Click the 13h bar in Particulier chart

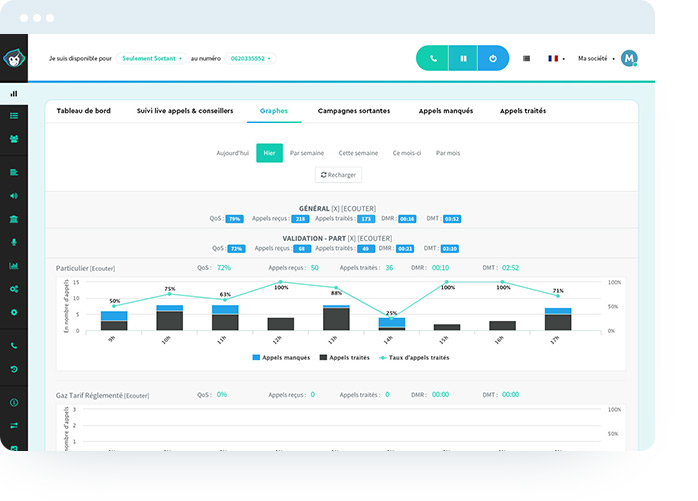336,318
